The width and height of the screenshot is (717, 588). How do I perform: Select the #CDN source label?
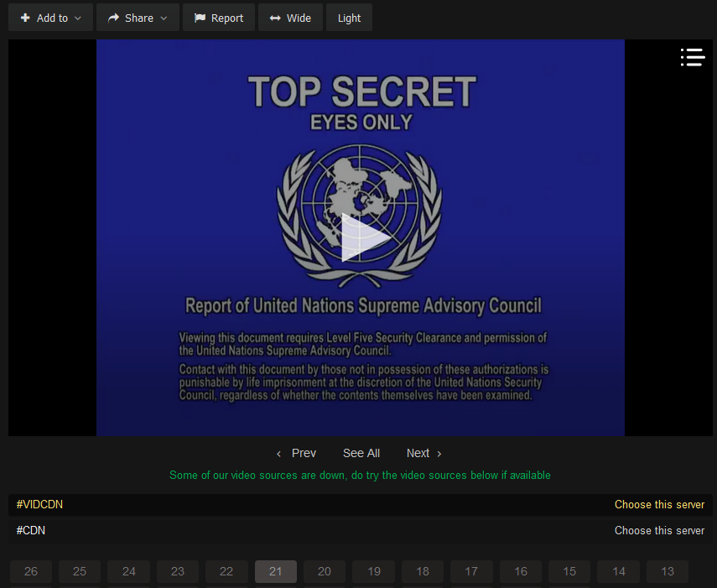click(x=31, y=531)
